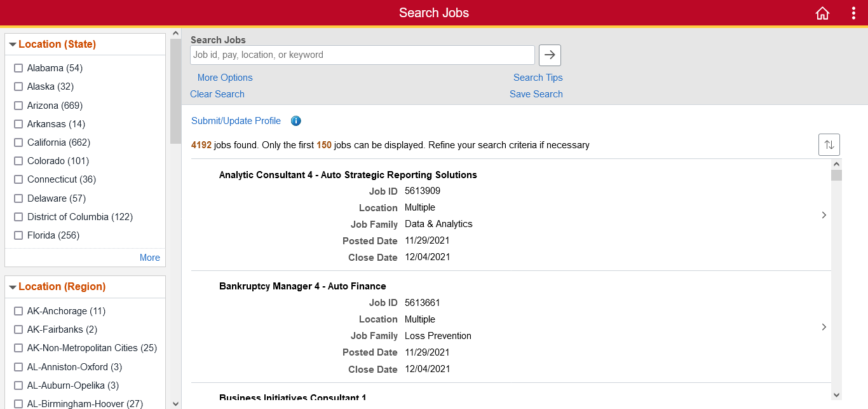Screen dimensions: 868x409
Task: Collapse the Location (State) section
Action: [x=13, y=45]
